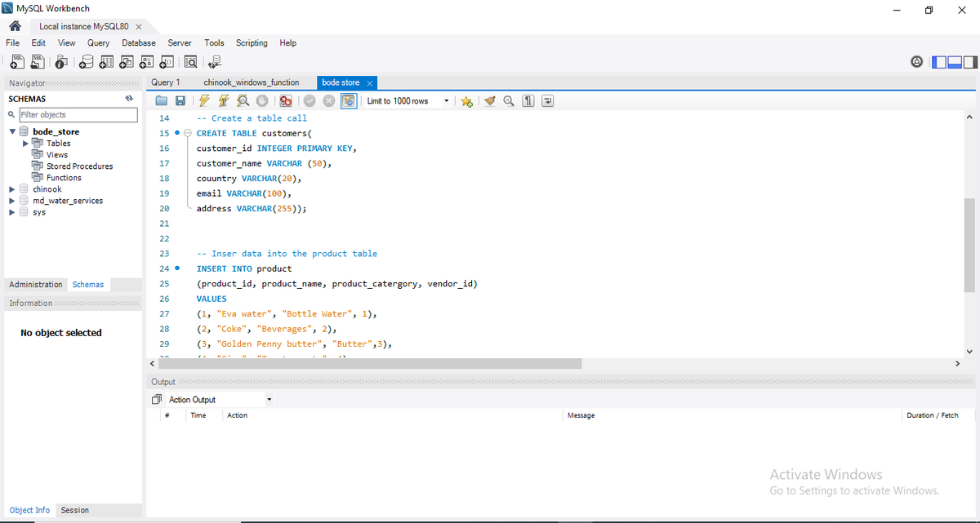Create a new table icon
Viewport: 980px width, 523px height.
tap(106, 61)
